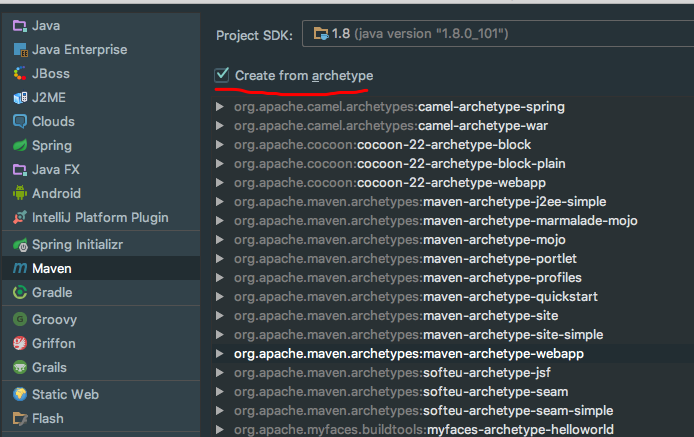Click the SDK folder icon in Project SDK

point(321,34)
